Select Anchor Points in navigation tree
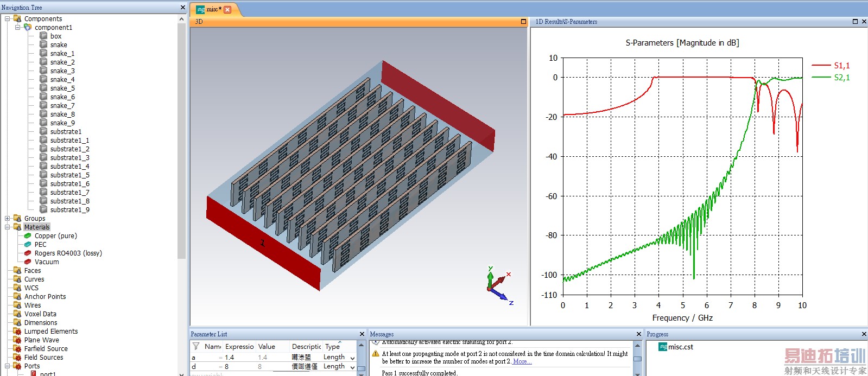 [x=45, y=296]
